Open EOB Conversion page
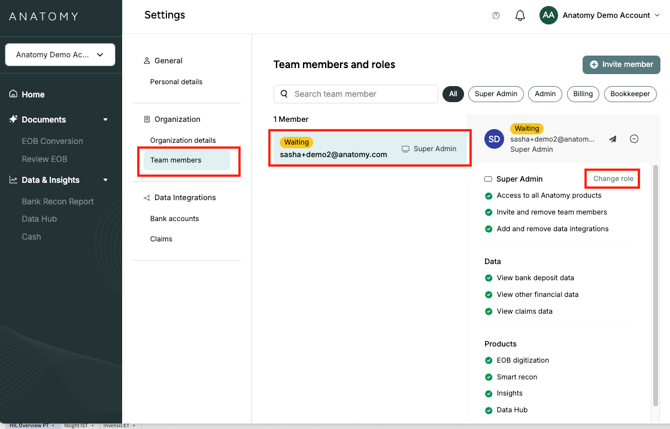Screen dimensions: 670x429 (52, 141)
